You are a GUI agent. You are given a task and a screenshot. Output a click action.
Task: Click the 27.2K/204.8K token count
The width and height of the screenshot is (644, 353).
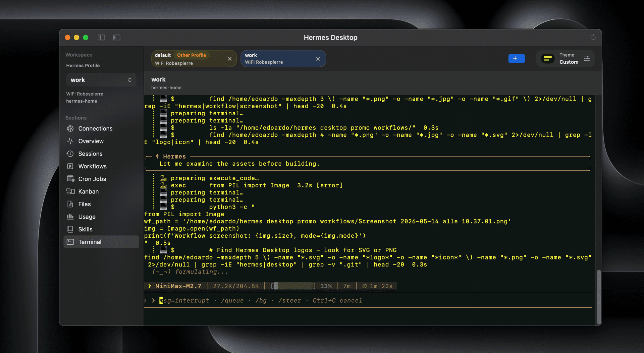tap(236, 286)
